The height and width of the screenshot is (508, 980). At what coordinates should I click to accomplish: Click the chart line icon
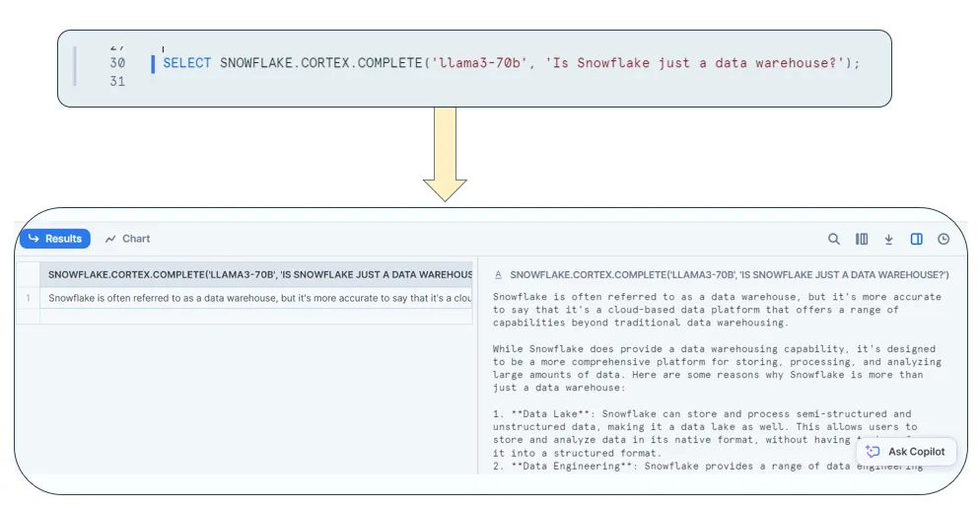[x=111, y=239]
